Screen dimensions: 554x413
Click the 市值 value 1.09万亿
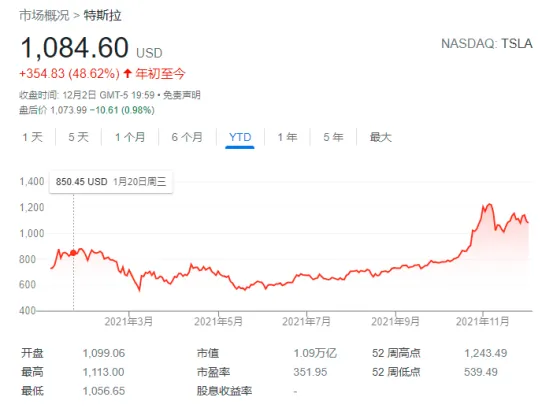pos(315,353)
